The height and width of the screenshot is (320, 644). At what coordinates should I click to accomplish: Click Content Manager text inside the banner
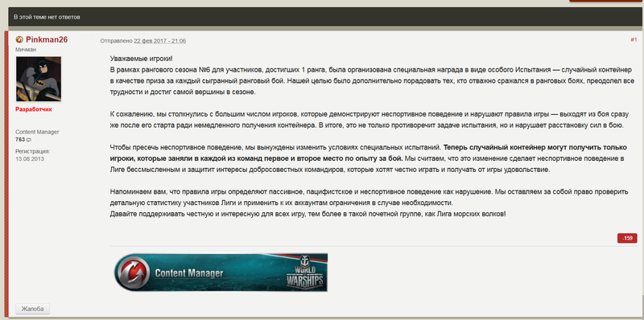[189, 273]
